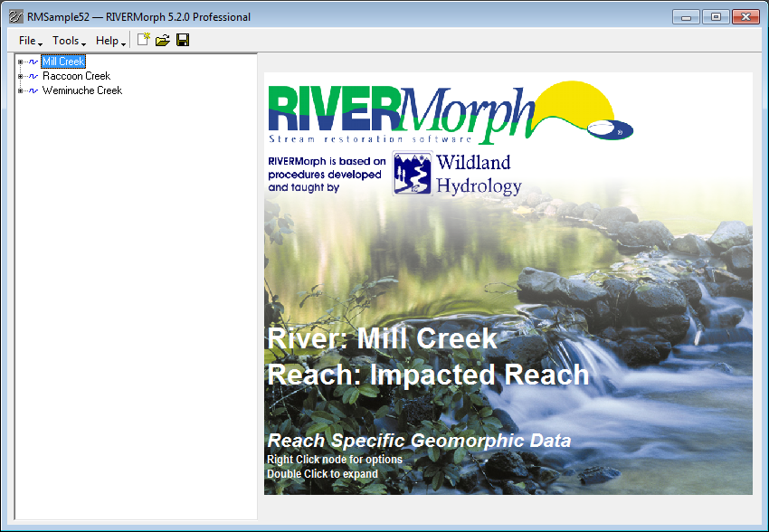Open the Tools menu
This screenshot has height=532, width=769.
tap(69, 41)
